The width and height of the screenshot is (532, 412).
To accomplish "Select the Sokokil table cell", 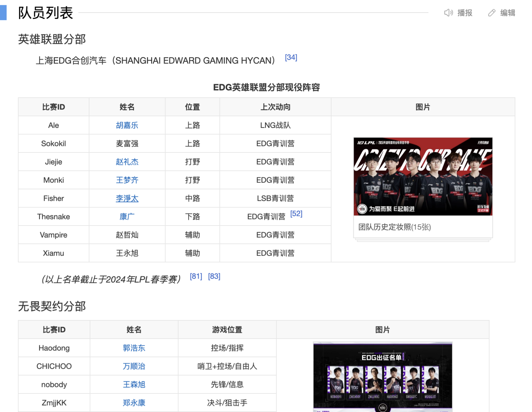I will [x=53, y=144].
